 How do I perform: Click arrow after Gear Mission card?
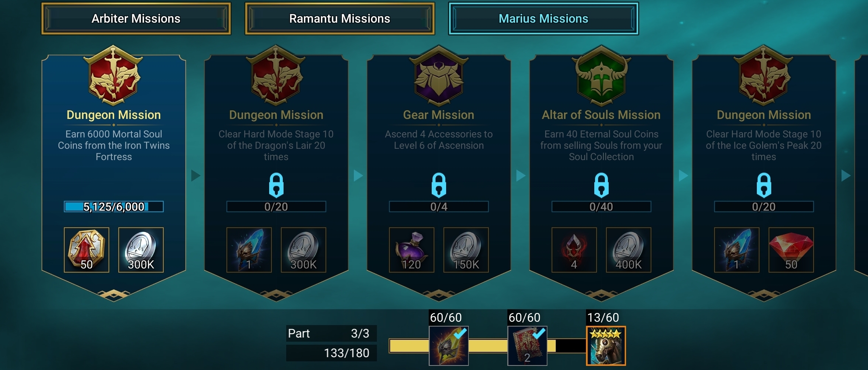click(x=521, y=176)
